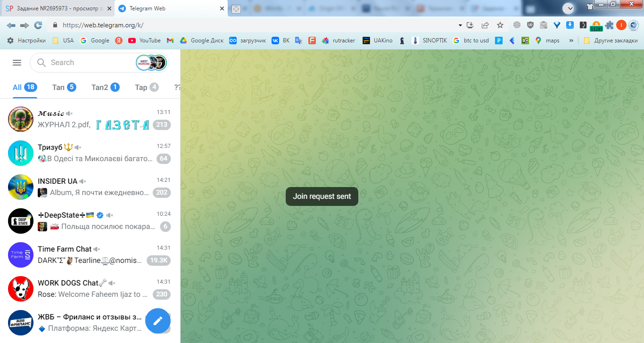Open the uBlock Origin extension
The image size is (644, 343).
click(530, 25)
